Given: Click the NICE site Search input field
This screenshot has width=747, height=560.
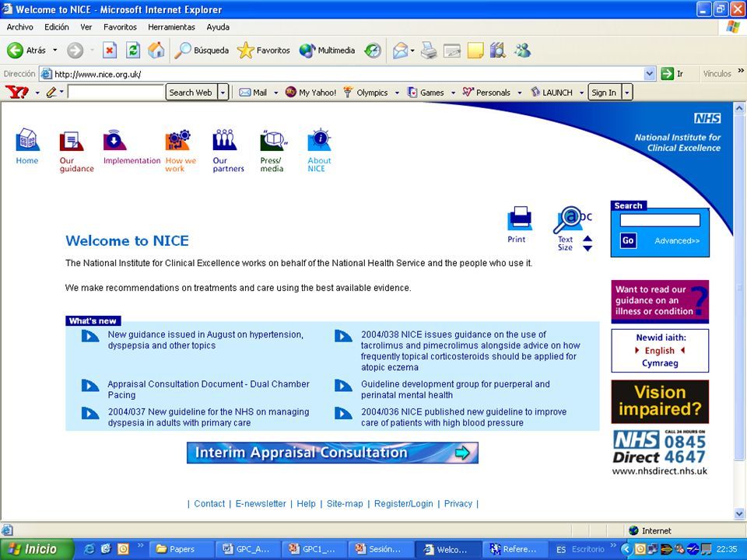Looking at the screenshot, I should point(660,220).
